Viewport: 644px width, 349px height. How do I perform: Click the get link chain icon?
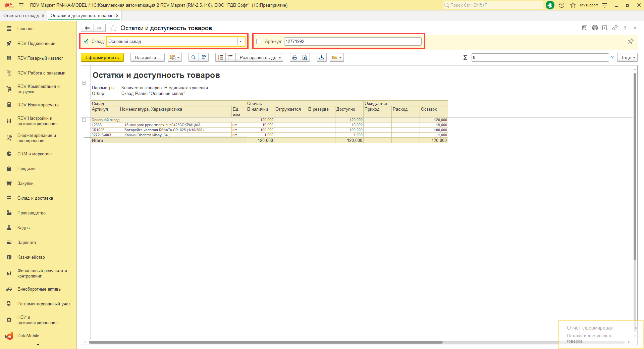point(615,28)
